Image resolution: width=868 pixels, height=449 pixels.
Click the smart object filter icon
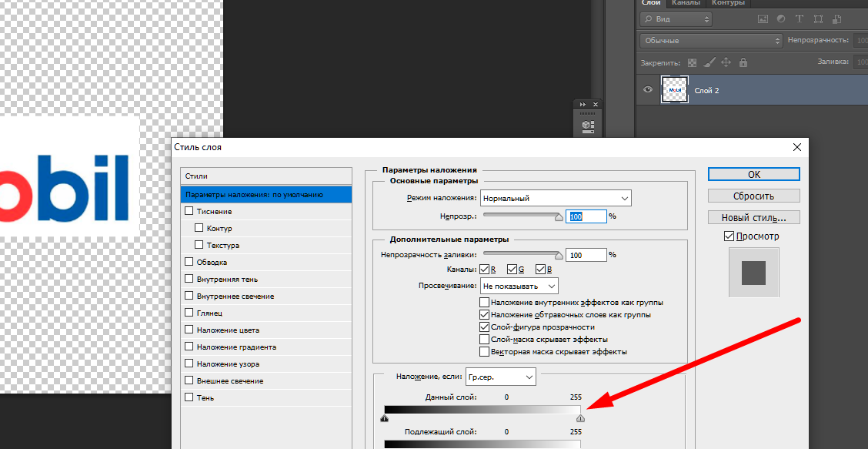(835, 18)
